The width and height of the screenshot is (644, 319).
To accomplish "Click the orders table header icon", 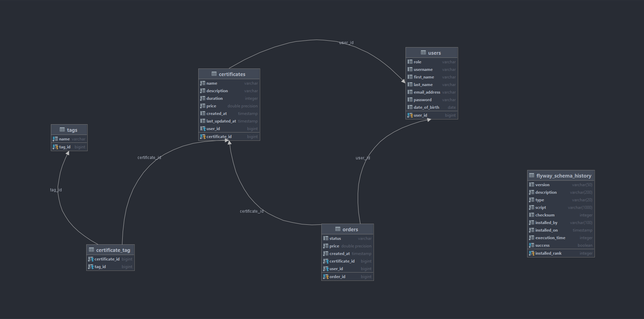I will coord(338,229).
